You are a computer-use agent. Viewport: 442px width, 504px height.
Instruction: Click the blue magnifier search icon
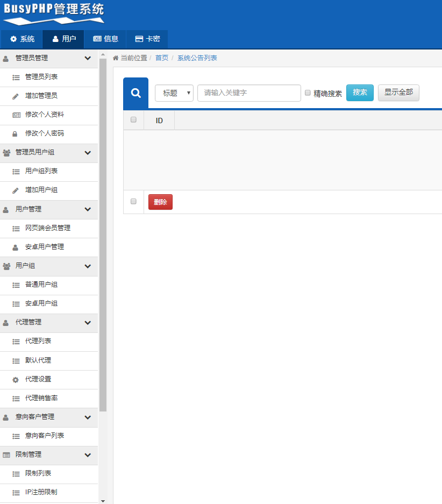point(136,93)
